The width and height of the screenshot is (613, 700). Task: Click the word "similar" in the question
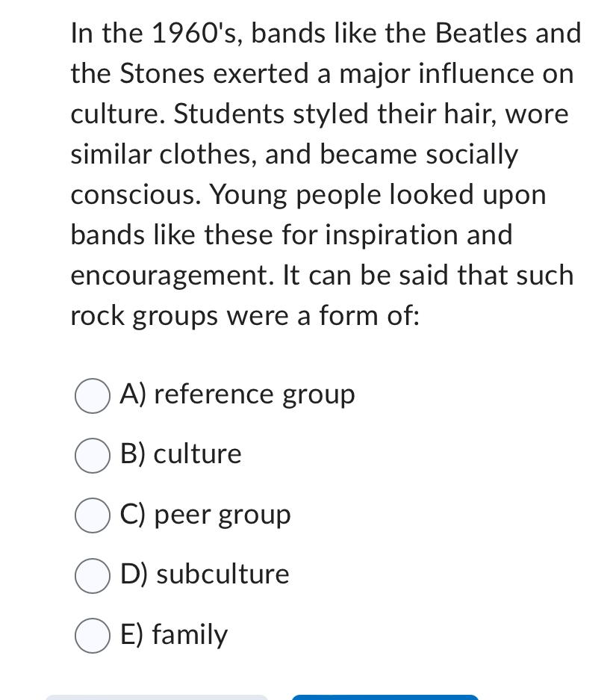coord(111,154)
